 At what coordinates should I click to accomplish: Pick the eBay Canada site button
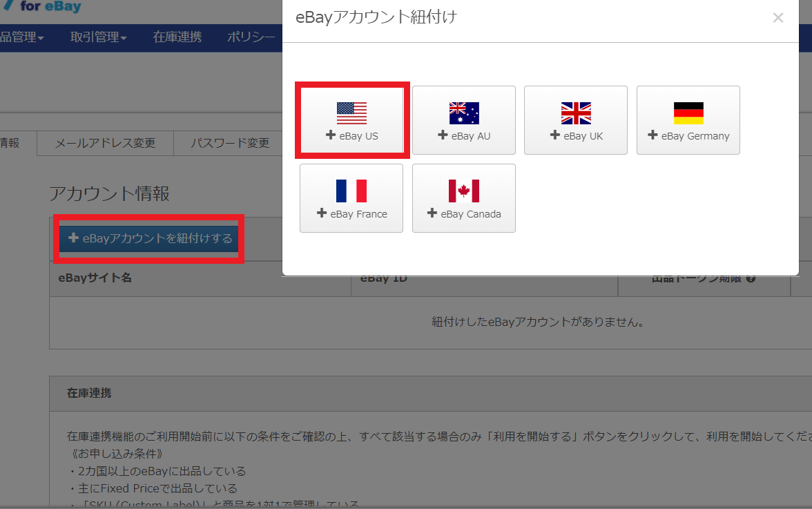(x=464, y=198)
